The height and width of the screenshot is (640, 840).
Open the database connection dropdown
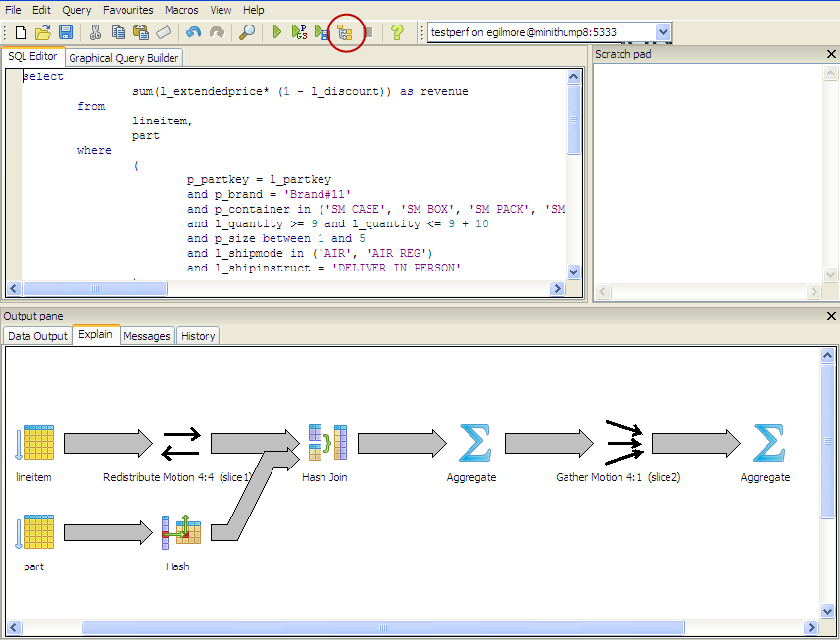coord(663,32)
